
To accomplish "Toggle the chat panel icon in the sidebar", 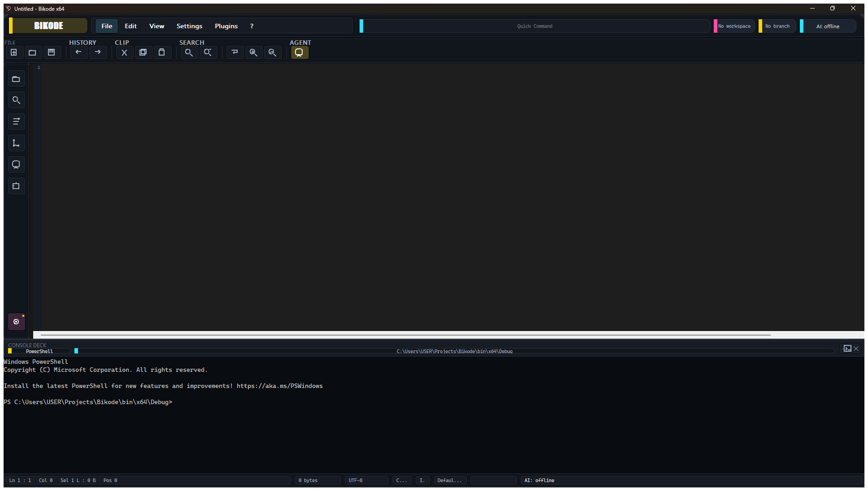I will [x=16, y=164].
